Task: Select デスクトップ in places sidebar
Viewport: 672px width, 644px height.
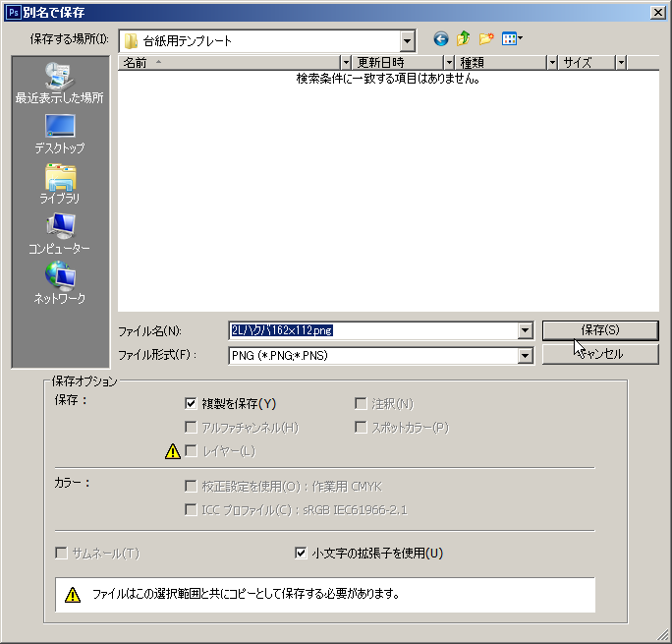Action: pyautogui.click(x=59, y=134)
